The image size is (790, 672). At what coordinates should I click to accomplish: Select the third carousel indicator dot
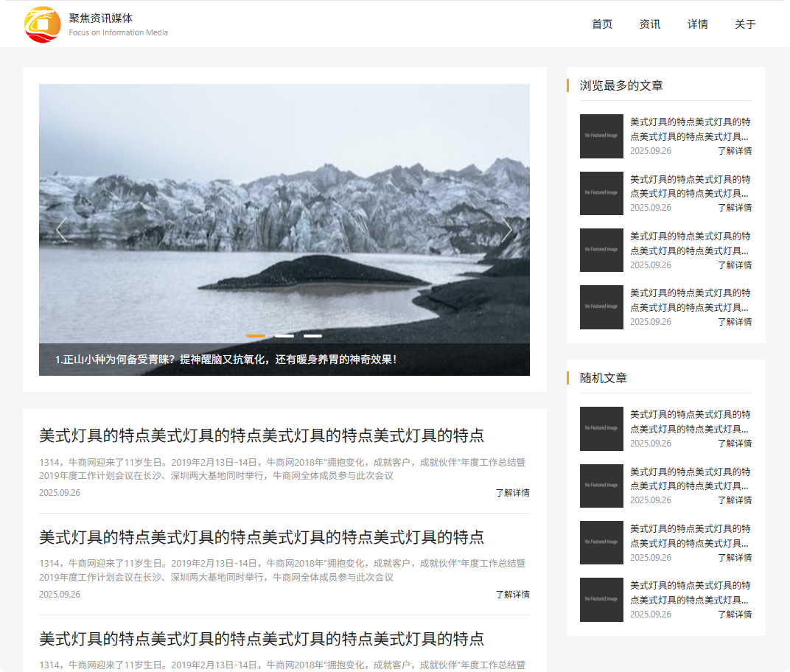pos(312,335)
